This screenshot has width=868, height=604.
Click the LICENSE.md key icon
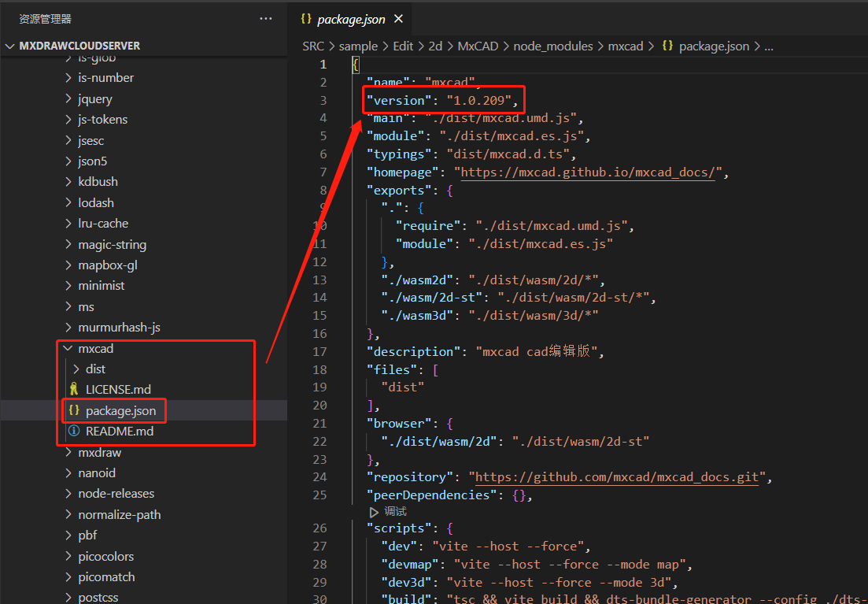[x=74, y=389]
